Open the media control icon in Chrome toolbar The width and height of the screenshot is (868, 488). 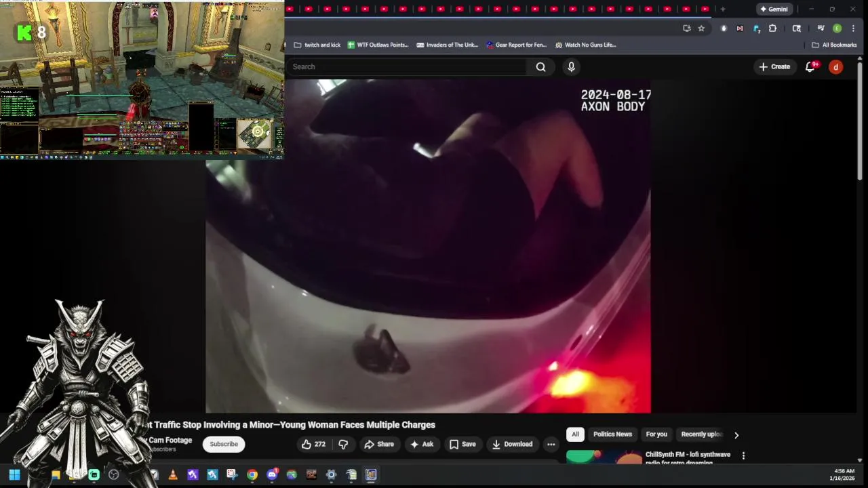click(821, 28)
